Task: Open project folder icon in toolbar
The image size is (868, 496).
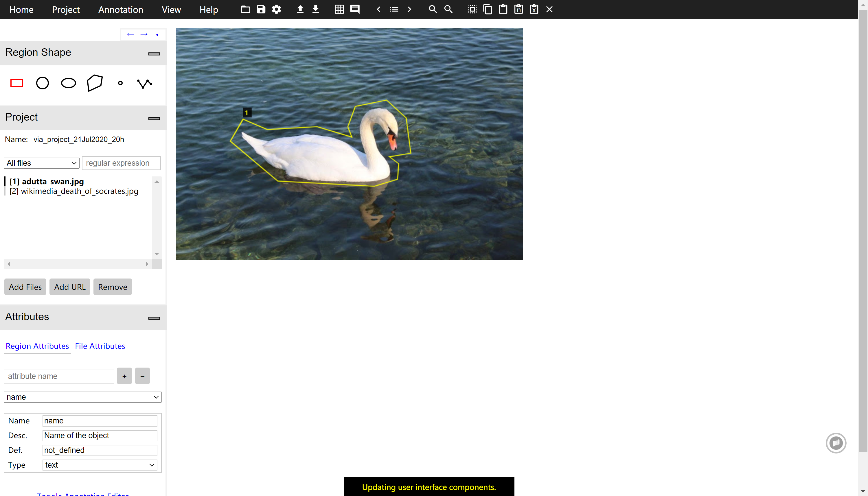Action: click(245, 9)
